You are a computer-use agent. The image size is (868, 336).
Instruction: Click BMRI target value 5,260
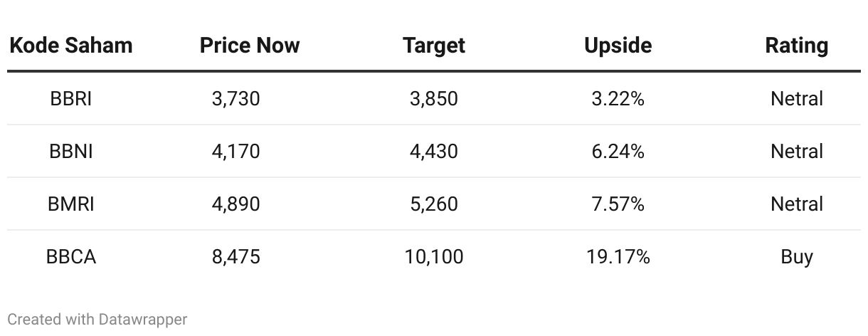tap(433, 204)
